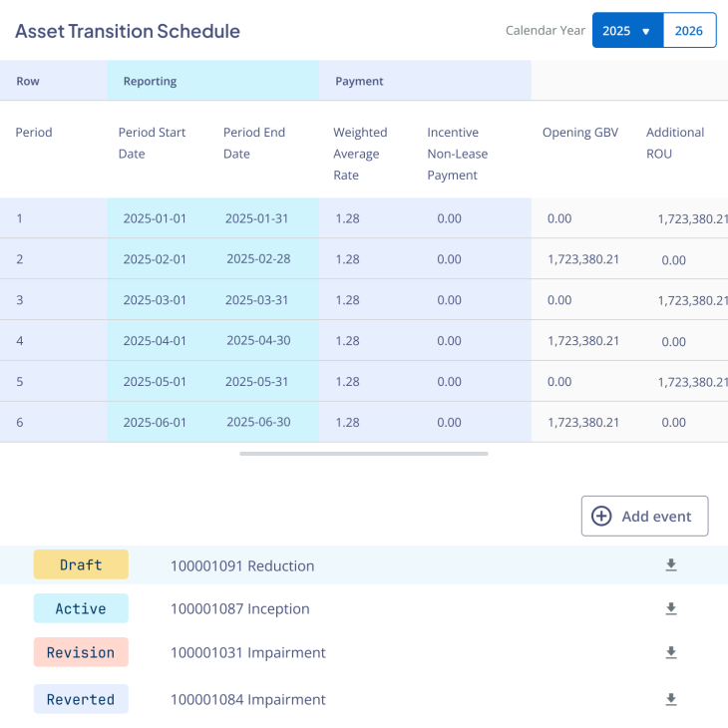Select the Active status badge

81,608
